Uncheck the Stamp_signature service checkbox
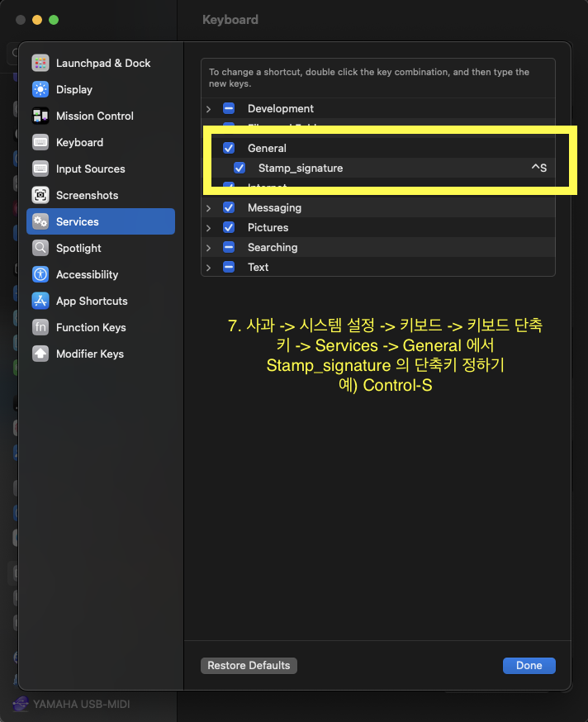The height and width of the screenshot is (722, 588). [239, 168]
